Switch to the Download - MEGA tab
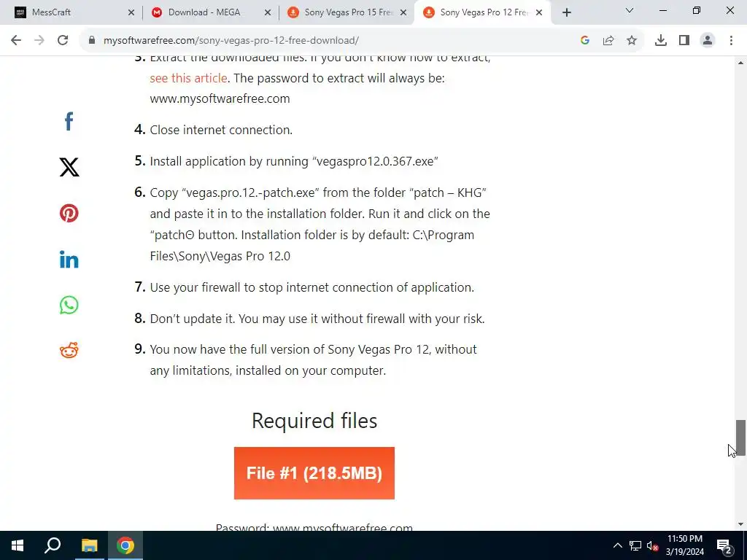Viewport: 747px width, 560px height. click(x=210, y=13)
